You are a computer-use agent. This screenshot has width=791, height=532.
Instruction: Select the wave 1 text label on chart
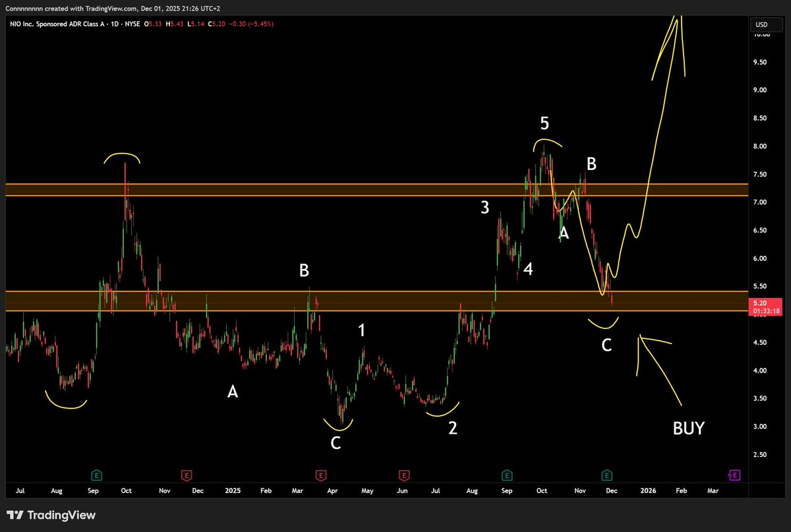363,331
